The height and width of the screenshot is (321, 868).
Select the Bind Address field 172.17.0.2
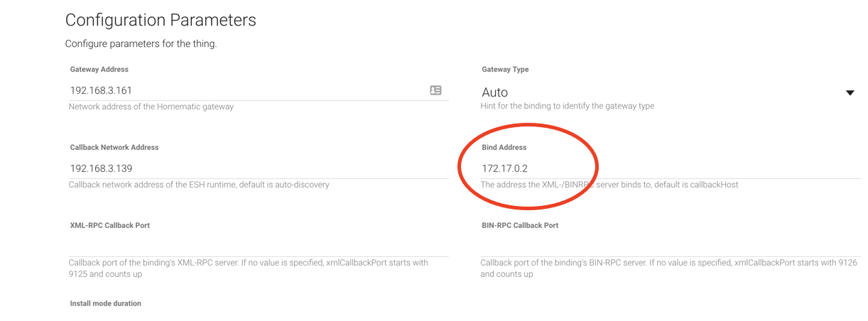(x=668, y=169)
